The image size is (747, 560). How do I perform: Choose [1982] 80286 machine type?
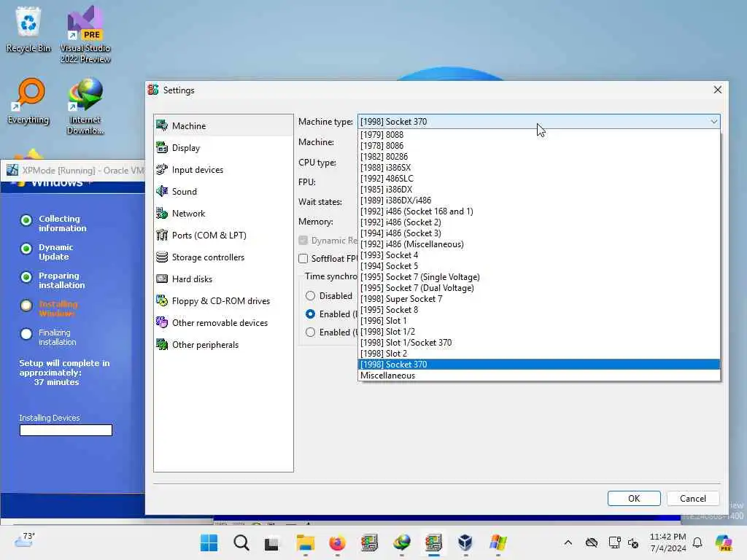[x=539, y=157]
